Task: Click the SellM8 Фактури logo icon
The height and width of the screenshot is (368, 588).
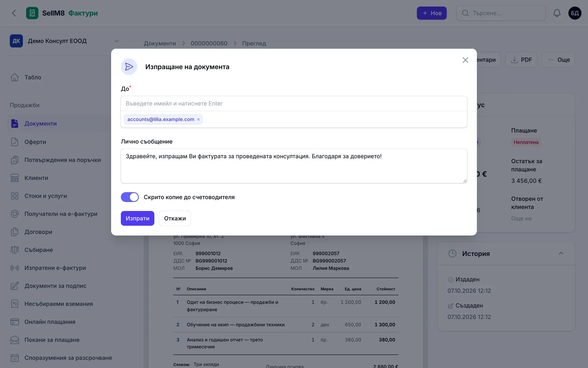Action: [x=32, y=13]
